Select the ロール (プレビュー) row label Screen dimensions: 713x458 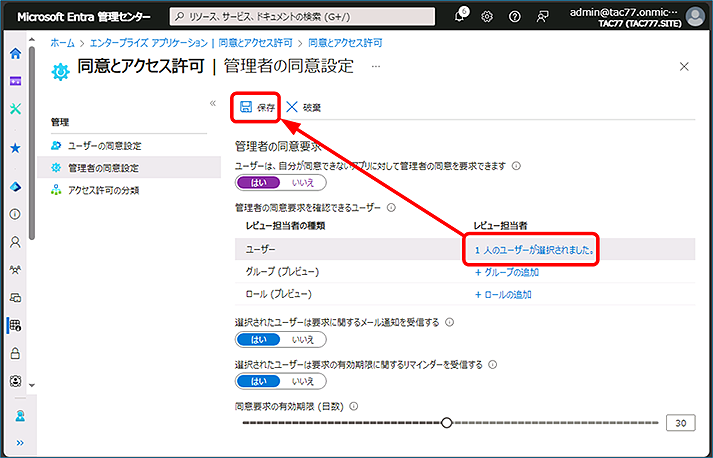point(279,294)
